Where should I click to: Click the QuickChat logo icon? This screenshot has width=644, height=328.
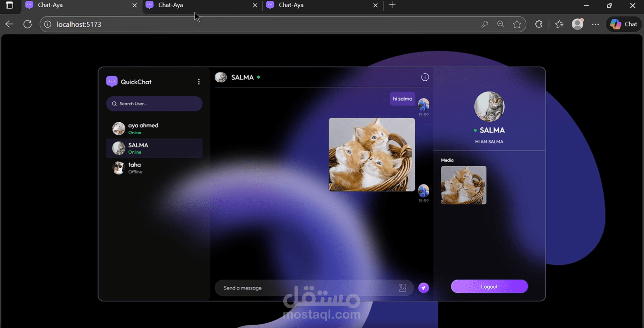[112, 81]
